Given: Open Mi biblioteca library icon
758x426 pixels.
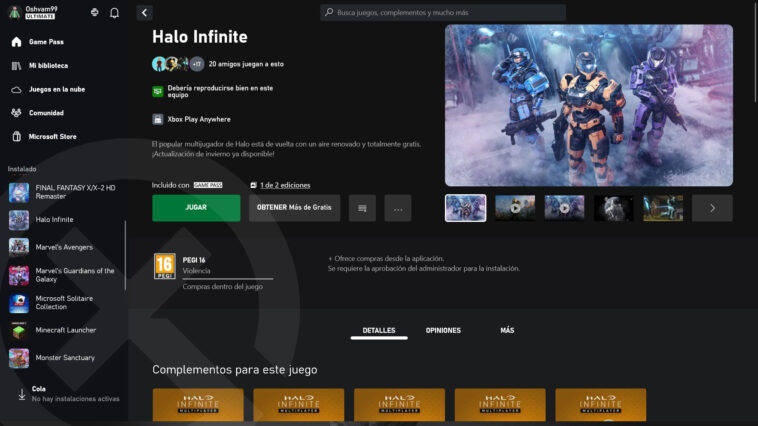Looking at the screenshot, I should pos(16,66).
